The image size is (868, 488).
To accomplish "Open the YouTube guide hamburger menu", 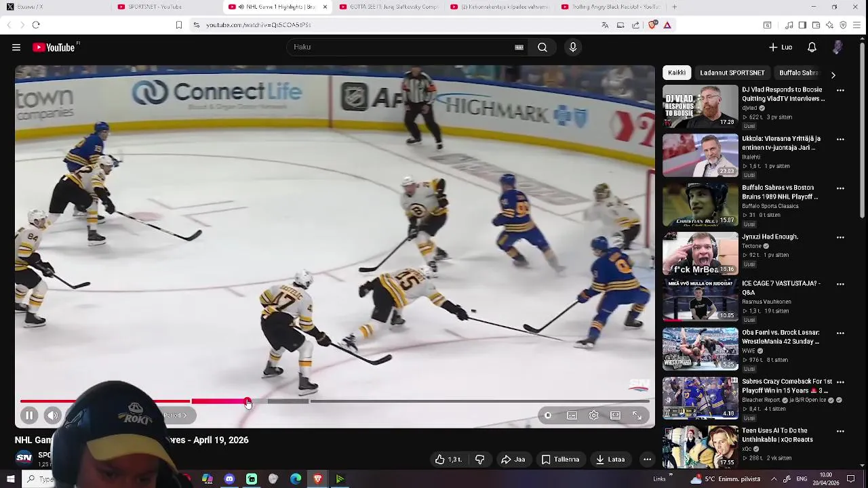I will (16, 47).
